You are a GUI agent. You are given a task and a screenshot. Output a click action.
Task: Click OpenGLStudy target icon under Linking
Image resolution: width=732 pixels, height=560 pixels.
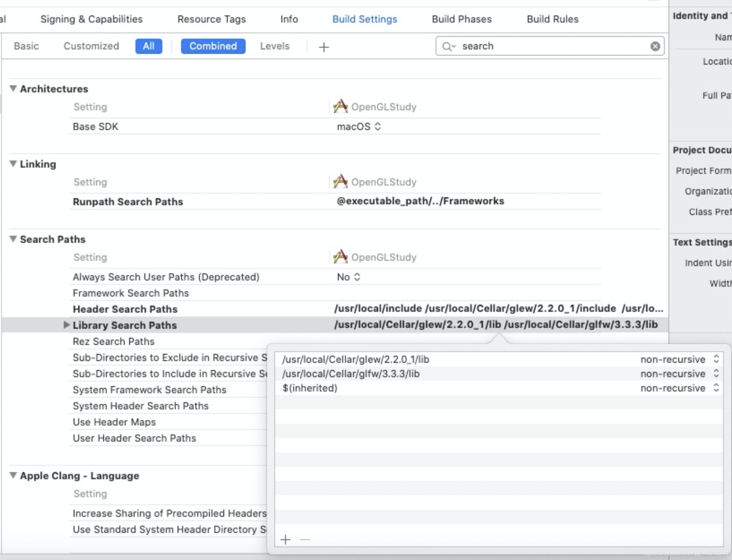340,182
